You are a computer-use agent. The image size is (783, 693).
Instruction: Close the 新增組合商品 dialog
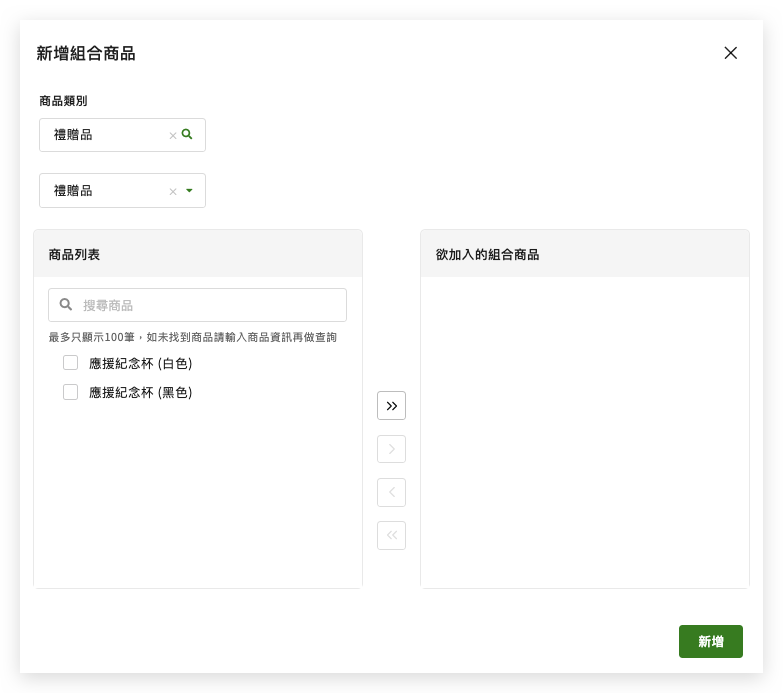pos(730,53)
